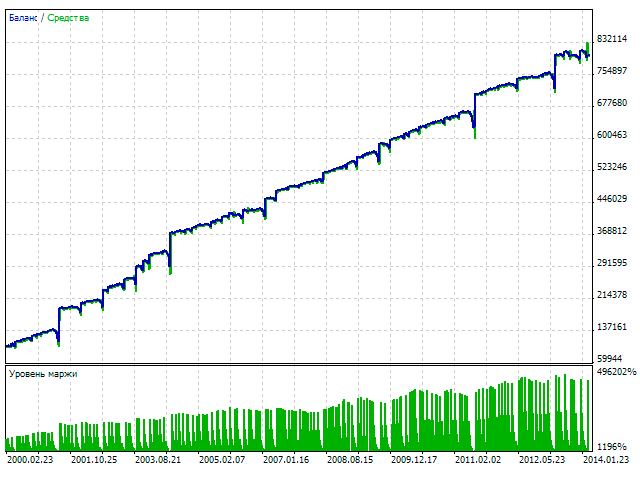Click the green 'Средства' legend label
640x480 pixels.
tap(68, 18)
